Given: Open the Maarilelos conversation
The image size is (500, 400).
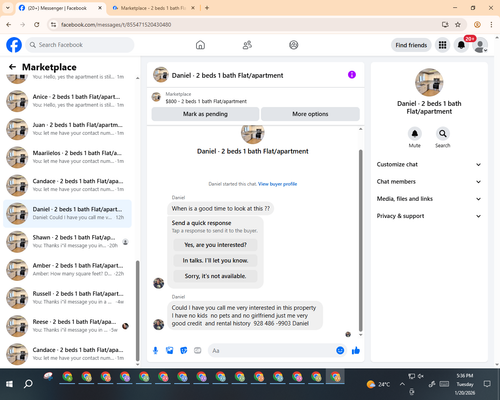Looking at the screenshot, I should coord(68,157).
